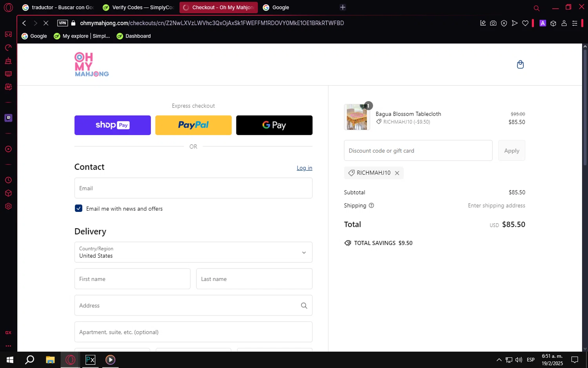
Task: Open history clock in sidebar
Action: [x=8, y=180]
